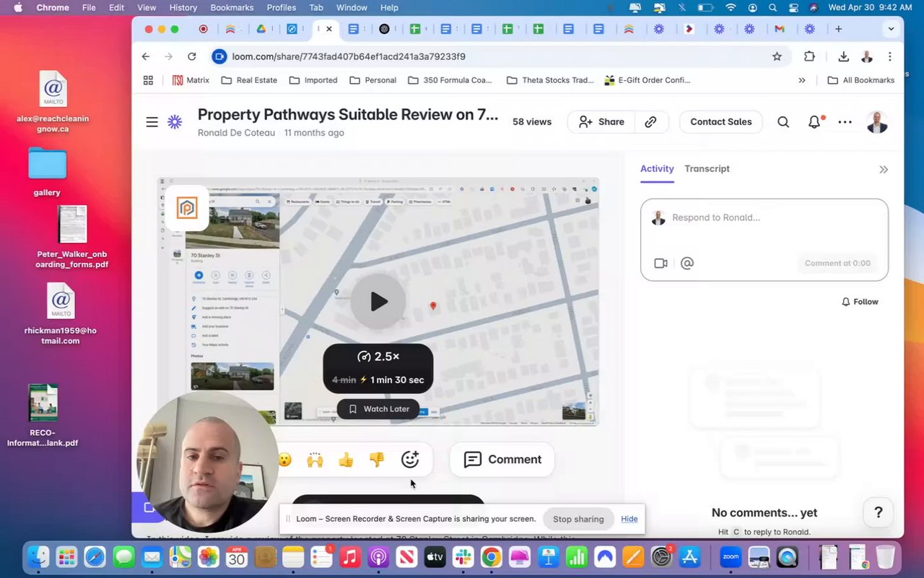Open Chrome extensions puzzle icon

809,56
